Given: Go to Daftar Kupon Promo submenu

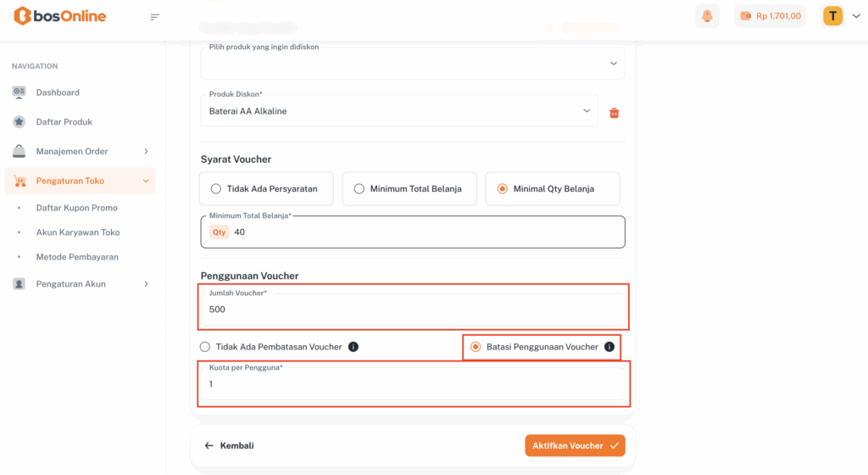Looking at the screenshot, I should point(76,208).
